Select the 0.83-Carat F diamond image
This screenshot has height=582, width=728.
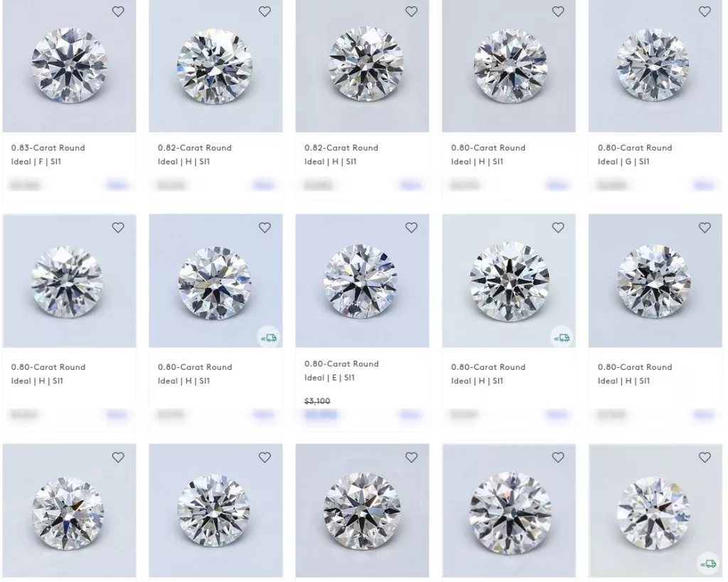coord(69,66)
